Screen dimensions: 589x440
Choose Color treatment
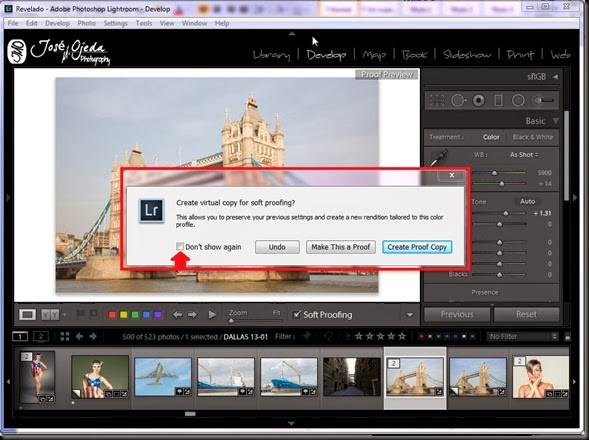pyautogui.click(x=491, y=137)
